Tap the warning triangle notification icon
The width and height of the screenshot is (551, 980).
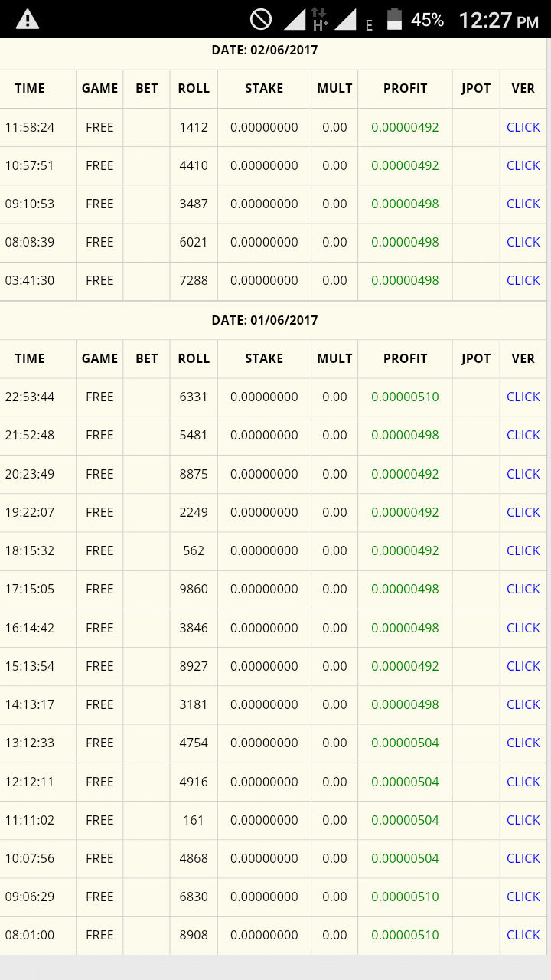click(x=28, y=19)
